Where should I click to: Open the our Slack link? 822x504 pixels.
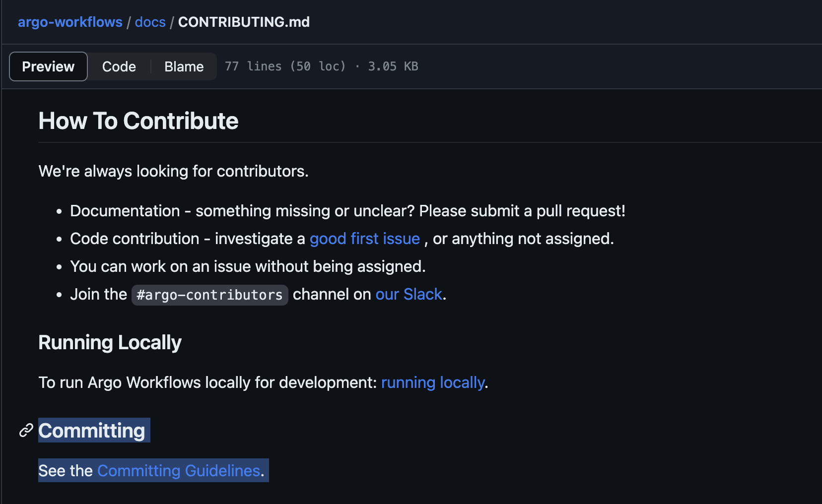(409, 294)
